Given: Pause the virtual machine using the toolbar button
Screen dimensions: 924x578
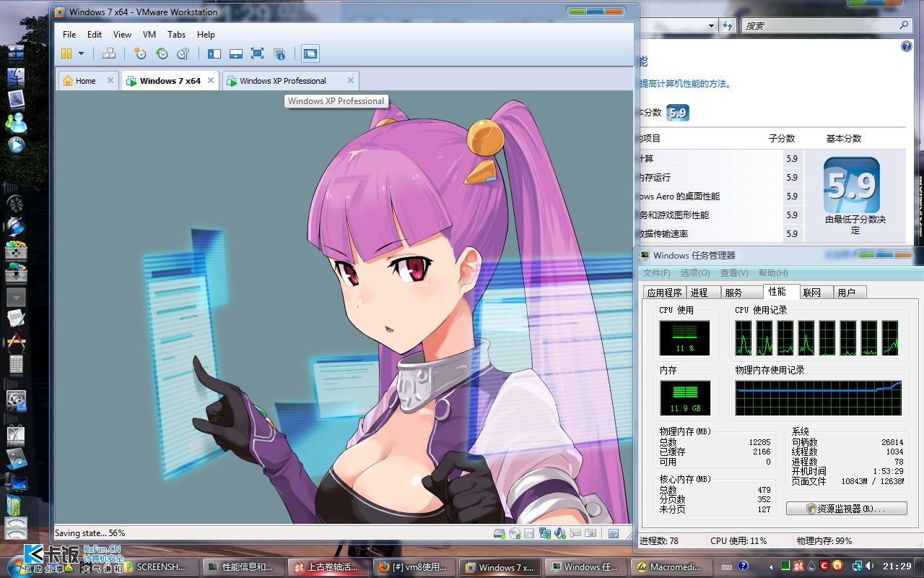Looking at the screenshot, I should tap(66, 53).
